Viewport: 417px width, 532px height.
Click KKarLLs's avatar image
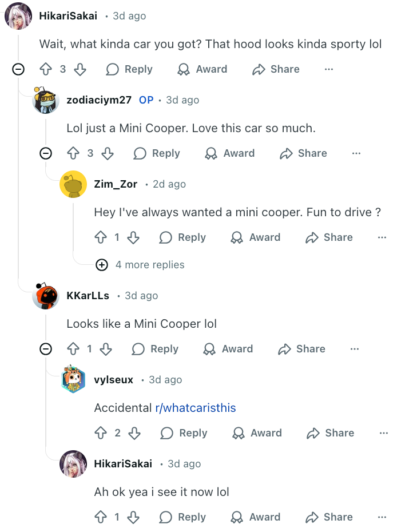tap(46, 296)
